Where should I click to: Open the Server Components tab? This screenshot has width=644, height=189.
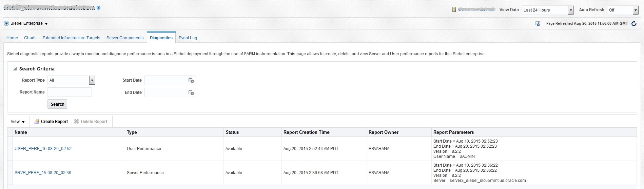click(125, 38)
